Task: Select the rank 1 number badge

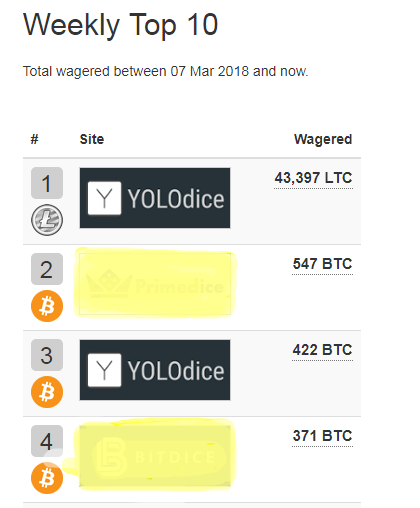Action: point(47,183)
